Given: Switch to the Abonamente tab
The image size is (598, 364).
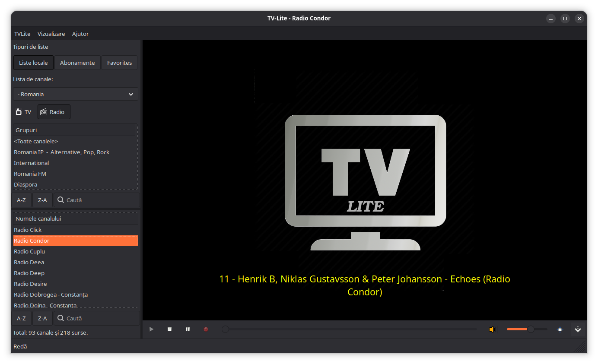Looking at the screenshot, I should coord(77,63).
